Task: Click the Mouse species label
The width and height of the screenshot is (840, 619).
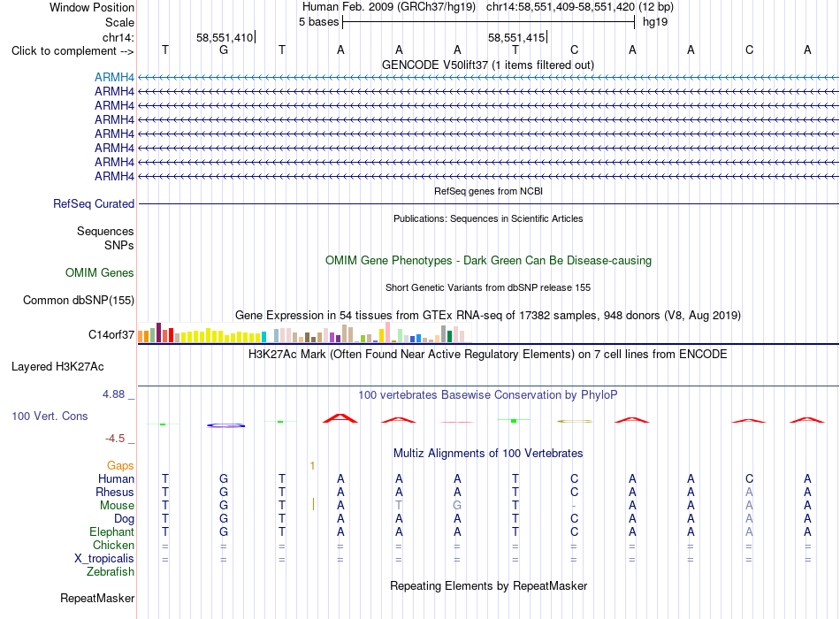Action: 117,506
